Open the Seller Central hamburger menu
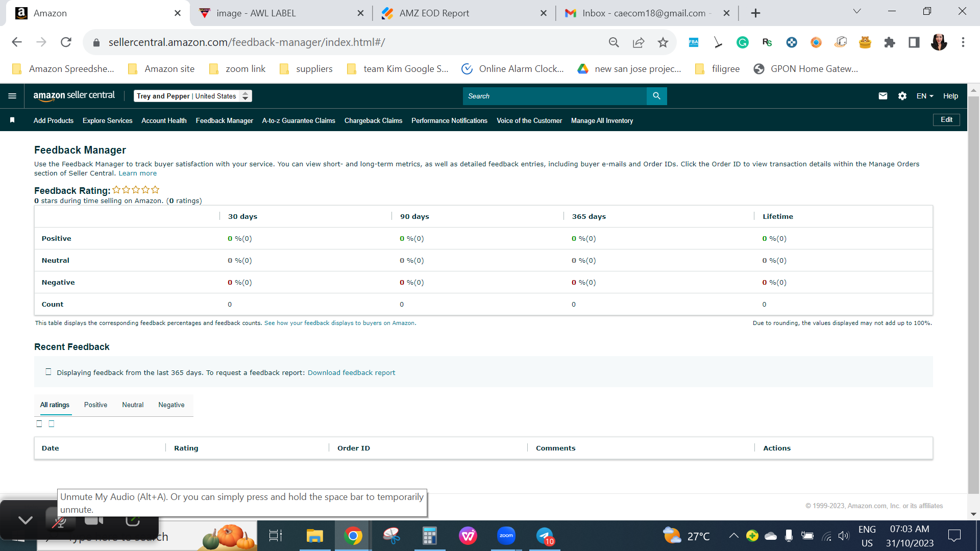The width and height of the screenshot is (980, 551). 12,96
